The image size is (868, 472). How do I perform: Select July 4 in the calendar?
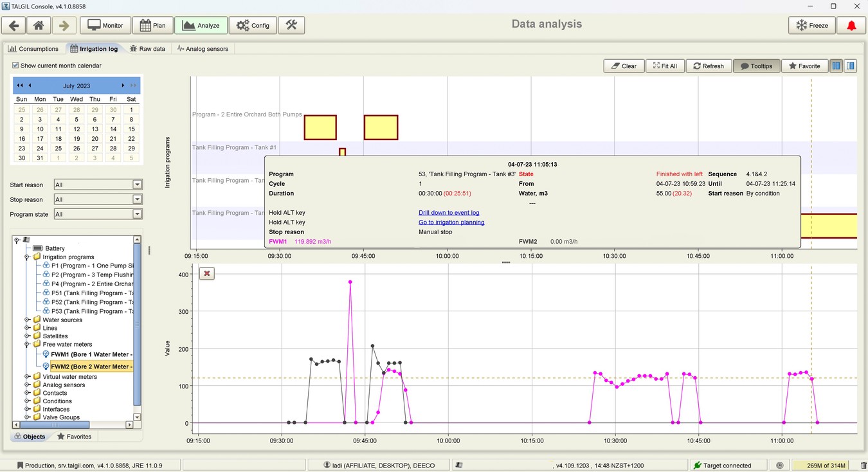coord(58,119)
